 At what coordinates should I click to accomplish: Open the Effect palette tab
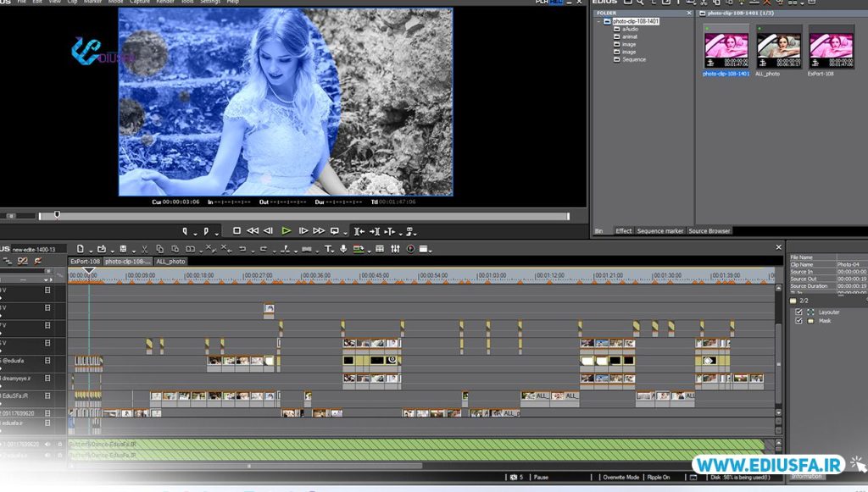click(x=623, y=231)
